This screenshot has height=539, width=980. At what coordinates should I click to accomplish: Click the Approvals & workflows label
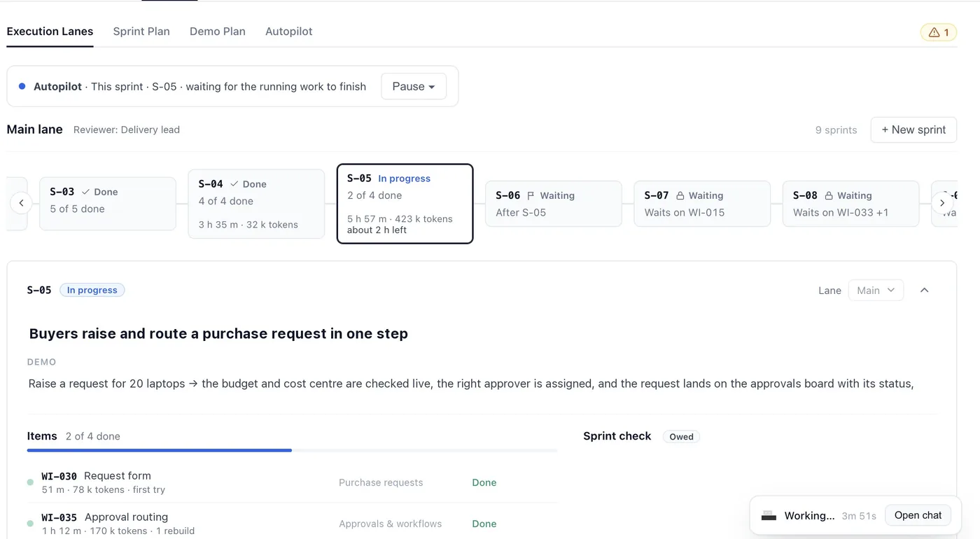coord(391,524)
